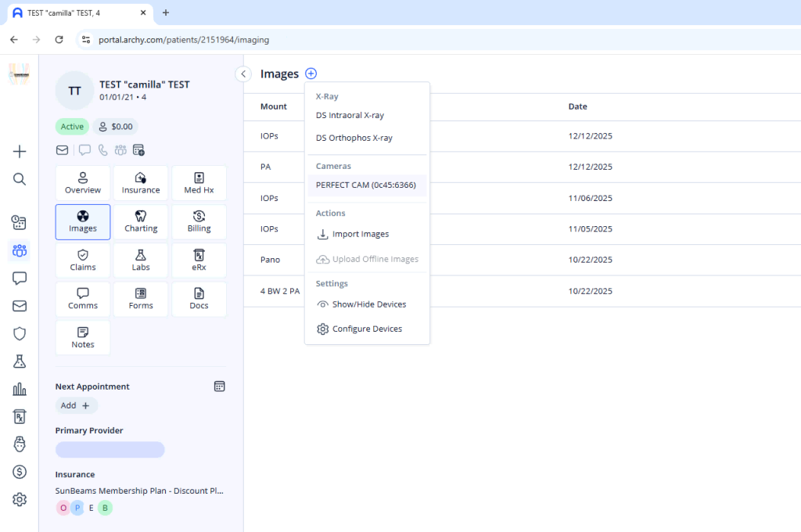Click the dollar sign icon in left sidebar
801x532 pixels.
(20, 472)
